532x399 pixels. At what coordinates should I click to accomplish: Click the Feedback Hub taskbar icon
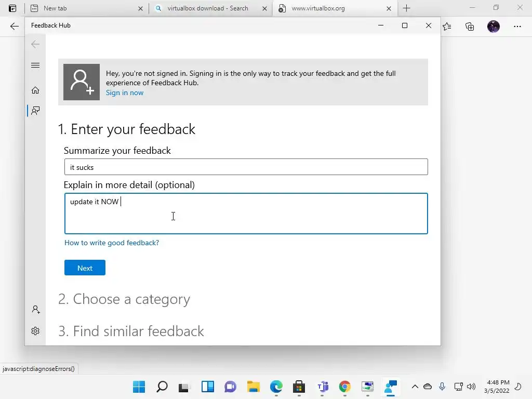391,387
